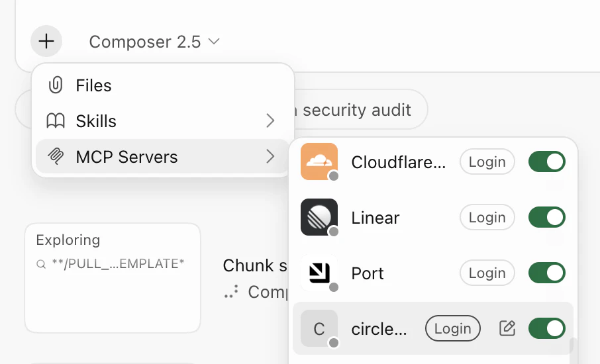Click the Port server logo

pyautogui.click(x=319, y=273)
